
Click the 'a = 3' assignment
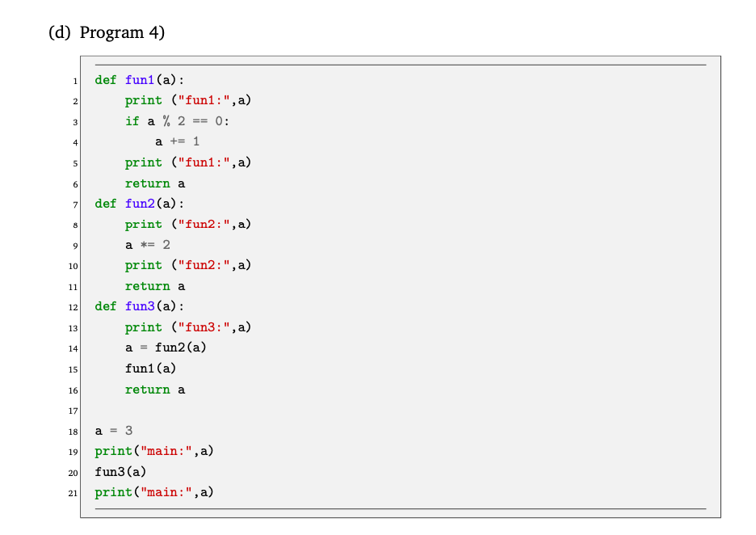click(114, 430)
